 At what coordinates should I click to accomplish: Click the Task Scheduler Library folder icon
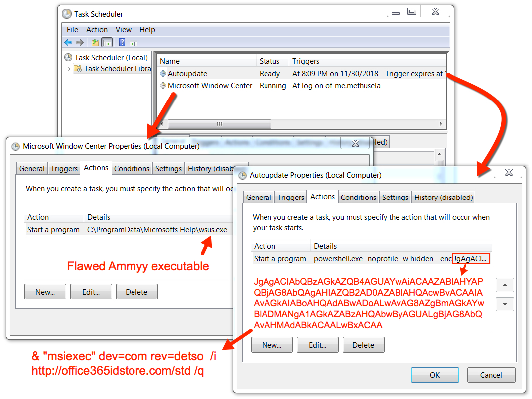coord(78,69)
